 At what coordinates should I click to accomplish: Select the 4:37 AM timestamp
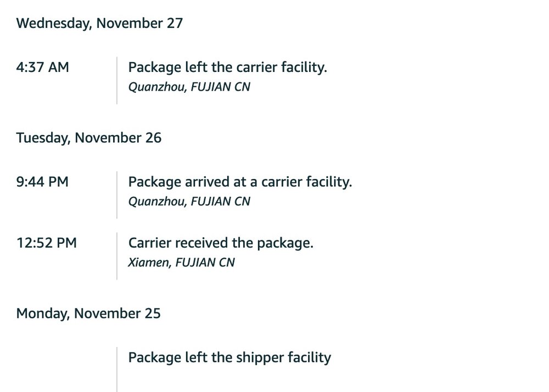[43, 68]
